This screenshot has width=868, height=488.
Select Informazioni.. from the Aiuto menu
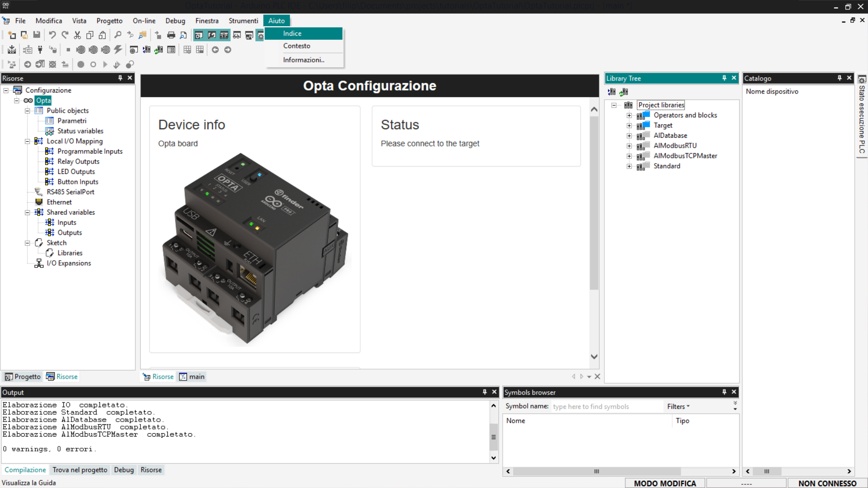pos(304,60)
